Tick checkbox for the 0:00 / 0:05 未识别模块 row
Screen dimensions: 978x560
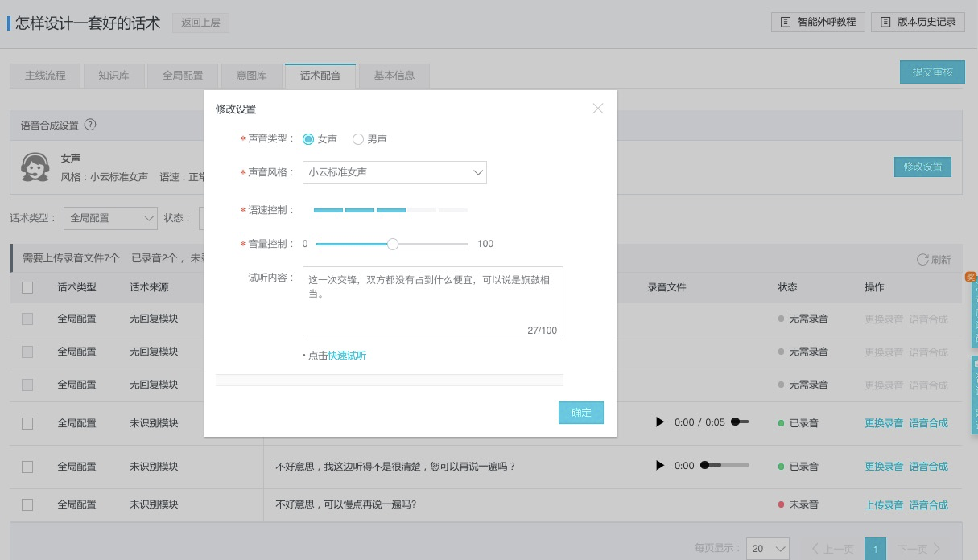27,423
